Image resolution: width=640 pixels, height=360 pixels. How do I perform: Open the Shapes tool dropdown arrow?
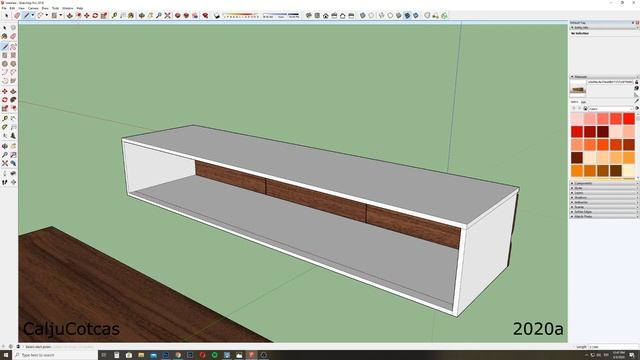click(60, 16)
